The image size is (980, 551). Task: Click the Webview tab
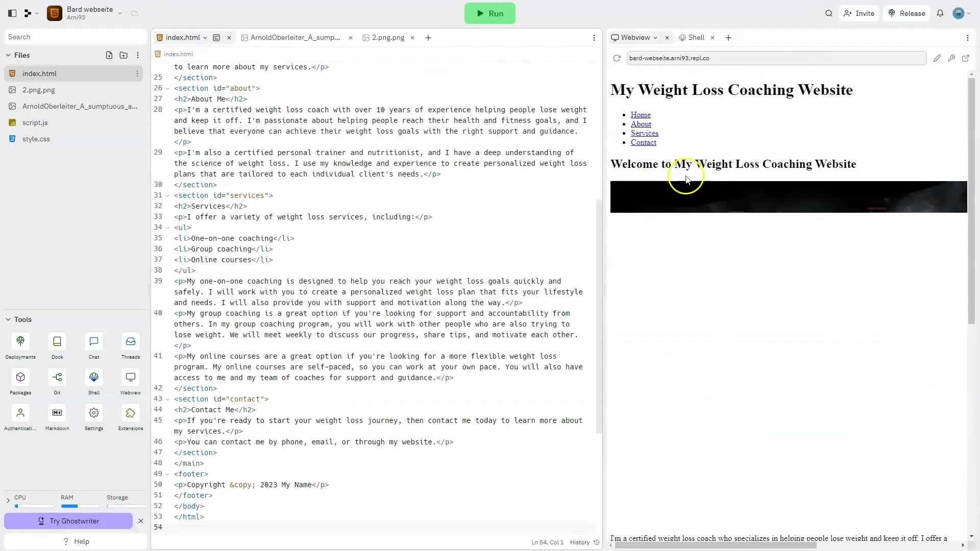(635, 37)
